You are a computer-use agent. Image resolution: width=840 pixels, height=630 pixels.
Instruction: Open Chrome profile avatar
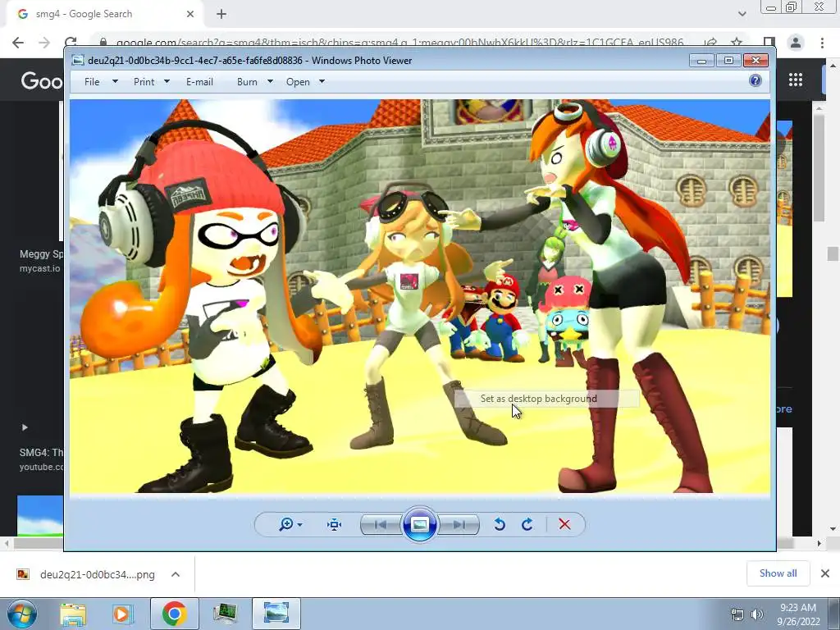tap(796, 43)
